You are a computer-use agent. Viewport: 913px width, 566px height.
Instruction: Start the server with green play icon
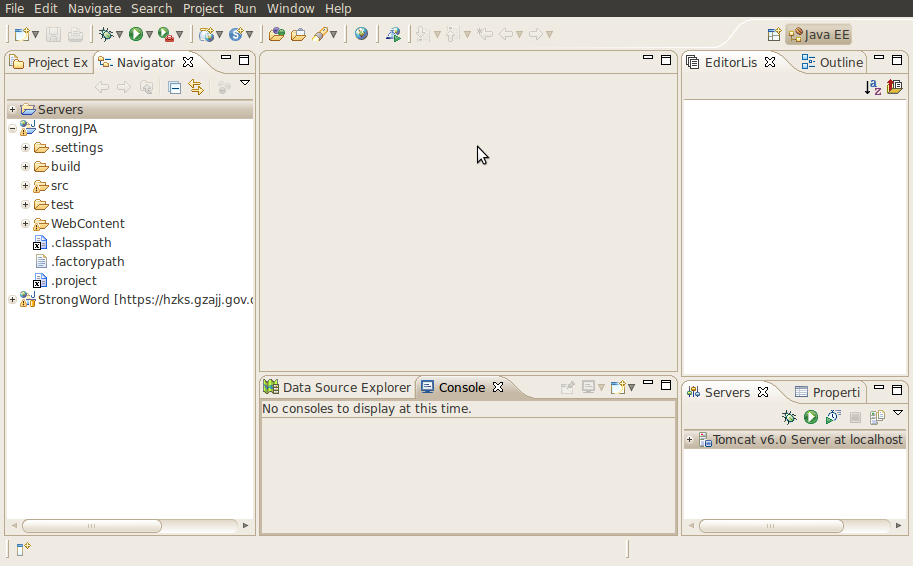pos(811,417)
